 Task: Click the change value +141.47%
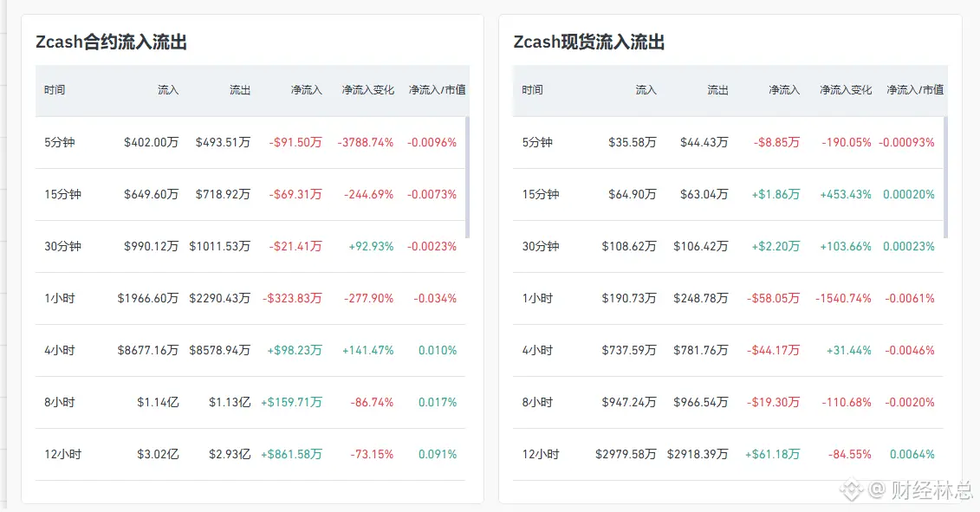coord(368,350)
